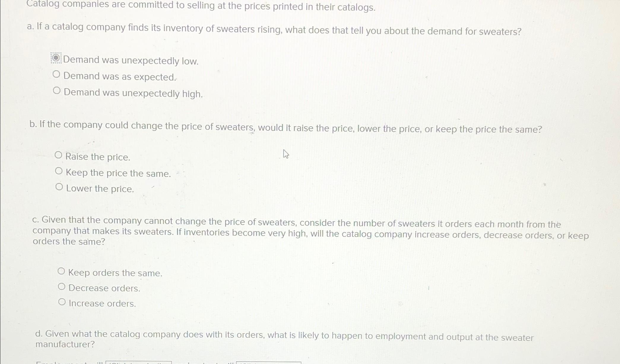Viewport: 620px width, 364px height.
Task: Select the 'Keep orders the same' radio button
Action: pos(61,271)
